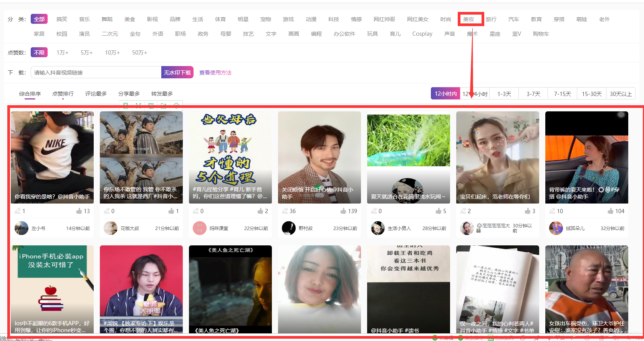Image resolution: width=644 pixels, height=341 pixels.
Task: Click the comment icon showing 10
Action: (552, 211)
